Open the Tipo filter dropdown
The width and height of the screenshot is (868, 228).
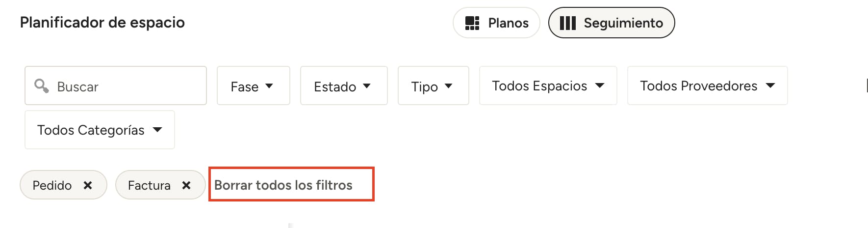click(434, 85)
